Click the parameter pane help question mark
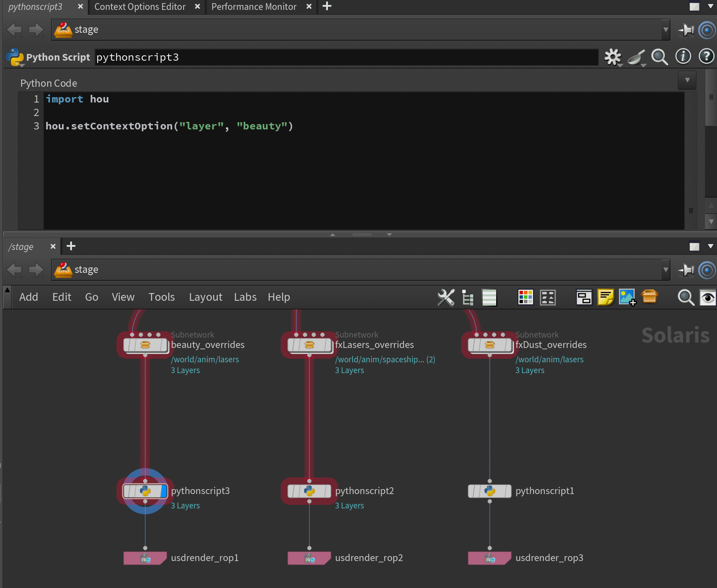 click(x=706, y=57)
